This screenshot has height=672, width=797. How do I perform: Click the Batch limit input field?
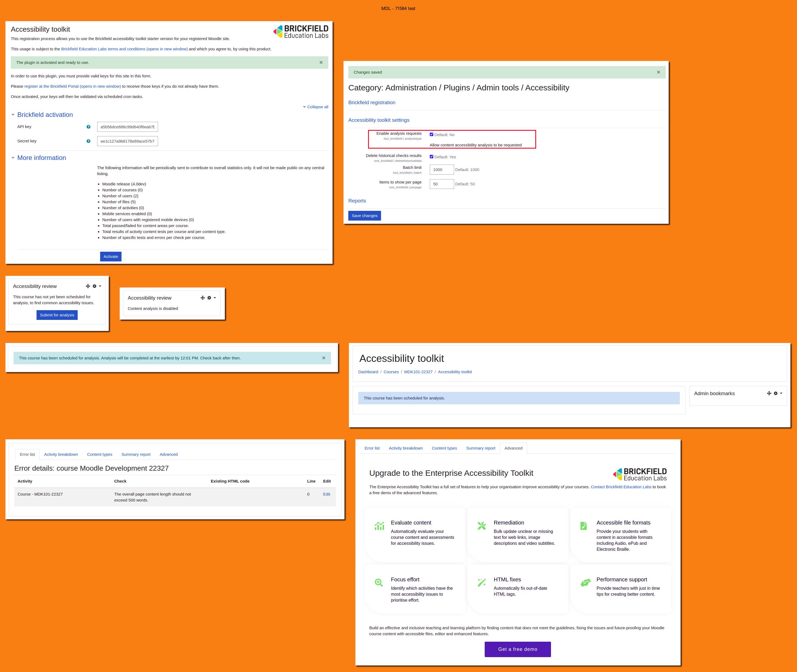pos(442,169)
